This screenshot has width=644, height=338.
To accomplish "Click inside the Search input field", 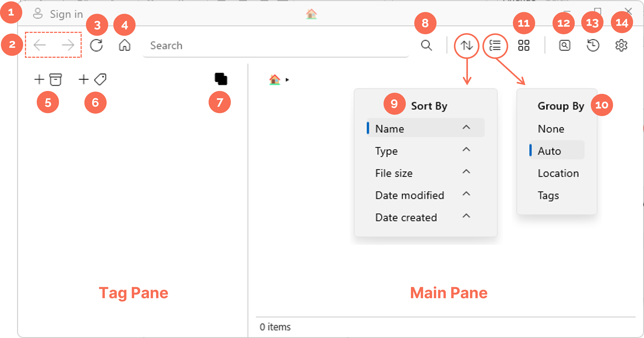I will pyautogui.click(x=250, y=45).
